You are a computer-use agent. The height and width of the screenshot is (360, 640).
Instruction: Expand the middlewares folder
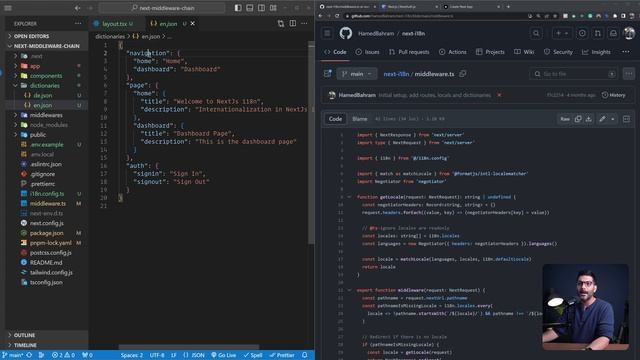click(x=46, y=115)
